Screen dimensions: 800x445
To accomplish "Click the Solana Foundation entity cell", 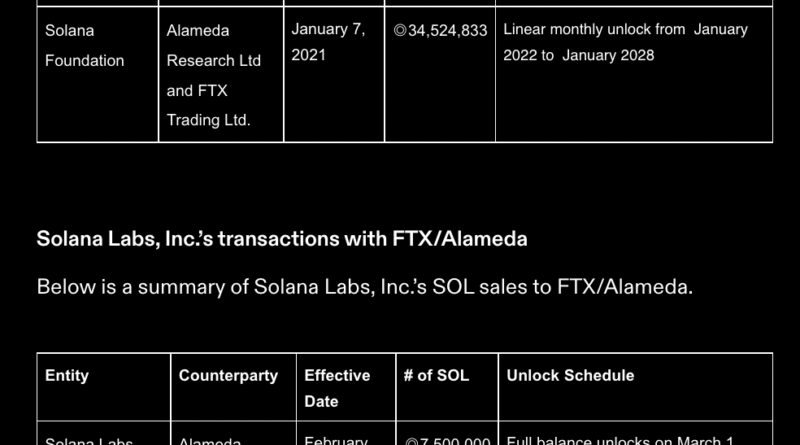I will [x=84, y=45].
